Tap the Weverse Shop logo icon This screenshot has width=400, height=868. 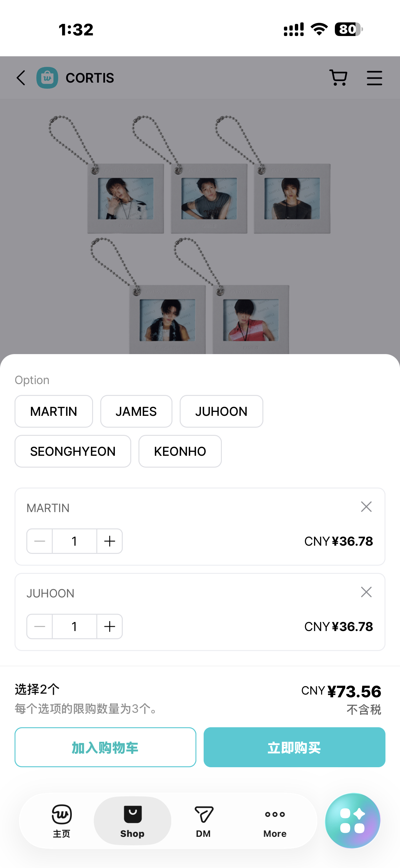(47, 78)
